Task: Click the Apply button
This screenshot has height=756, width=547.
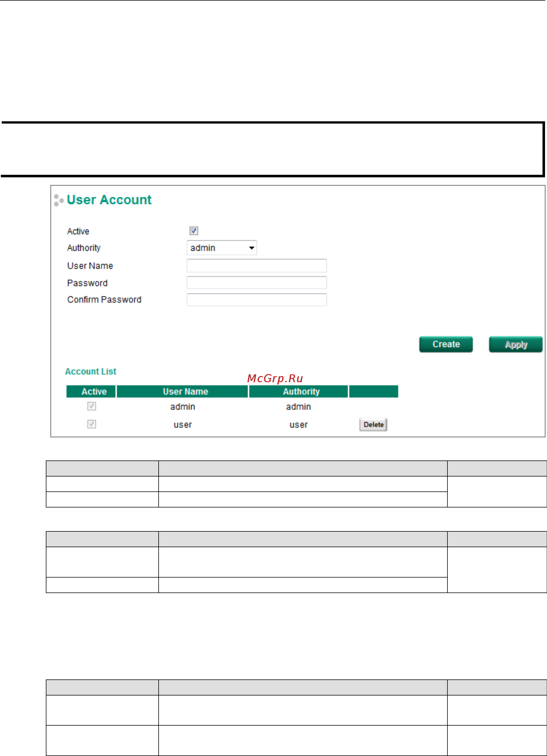Action: [x=516, y=344]
